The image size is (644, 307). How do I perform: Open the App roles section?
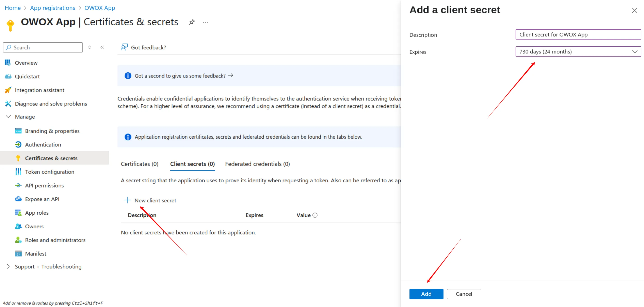point(37,213)
